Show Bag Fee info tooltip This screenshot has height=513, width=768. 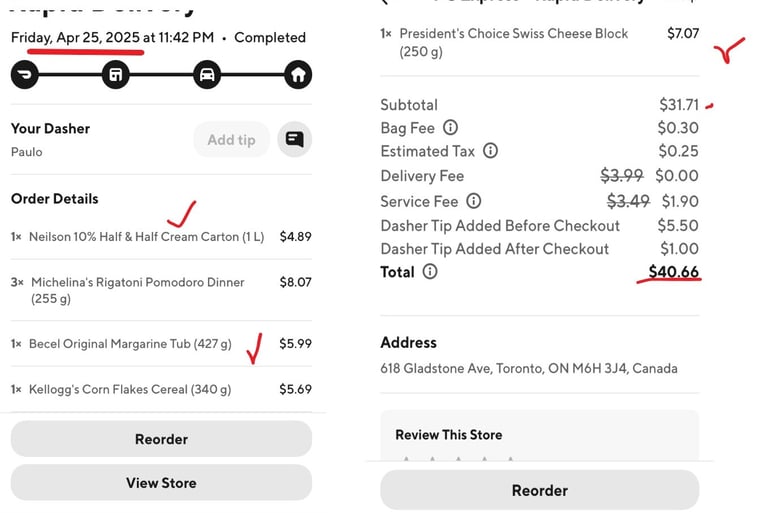pos(450,128)
